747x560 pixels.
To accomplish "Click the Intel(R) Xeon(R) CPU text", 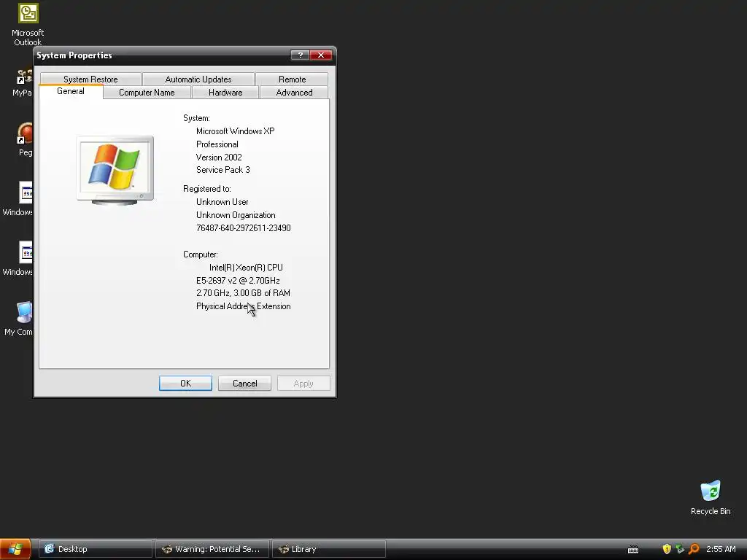I will pyautogui.click(x=246, y=268).
